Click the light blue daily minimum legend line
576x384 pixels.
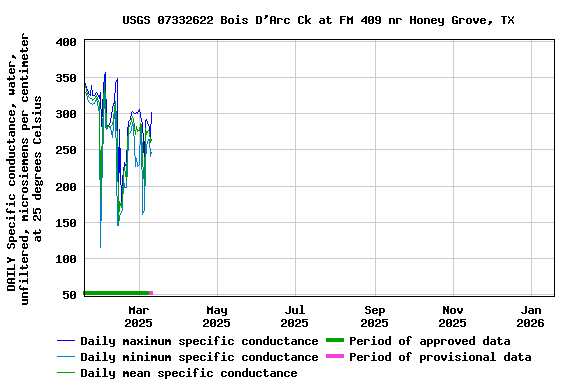point(66,357)
